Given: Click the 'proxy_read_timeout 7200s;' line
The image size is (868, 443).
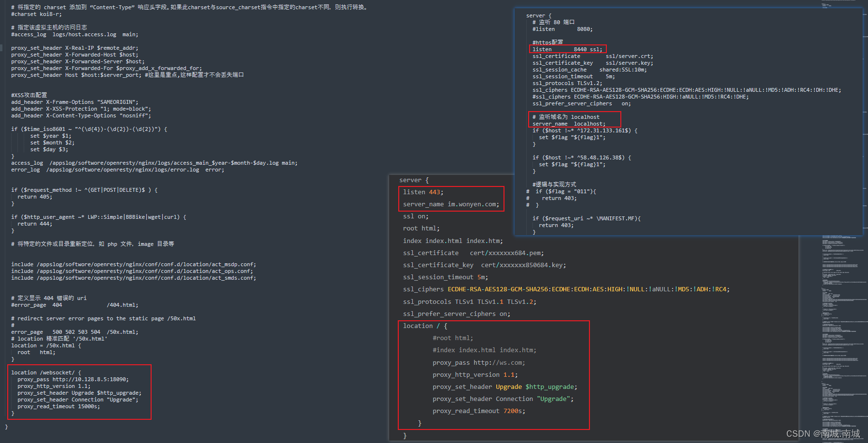Looking at the screenshot, I should pyautogui.click(x=478, y=411).
